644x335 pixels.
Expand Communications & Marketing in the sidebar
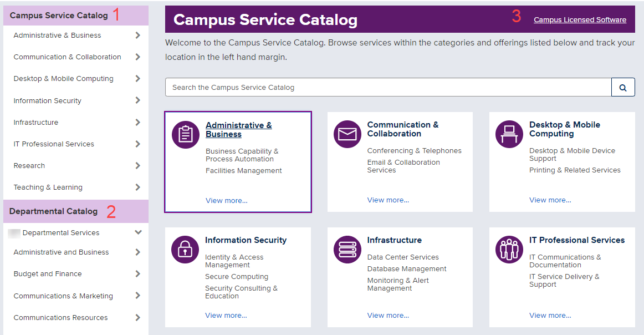138,296
